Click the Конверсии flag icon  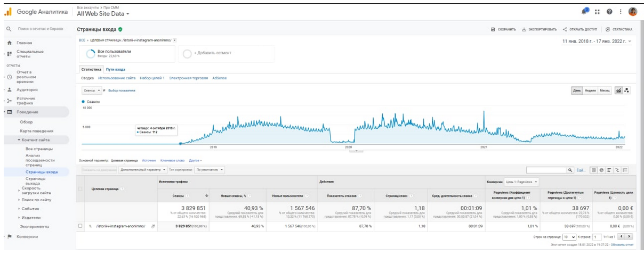[10, 236]
